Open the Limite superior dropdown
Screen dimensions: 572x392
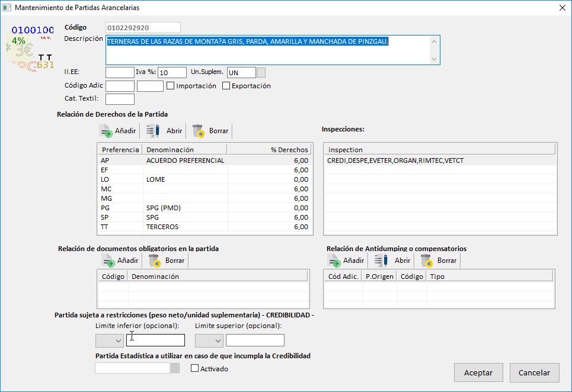(209, 340)
